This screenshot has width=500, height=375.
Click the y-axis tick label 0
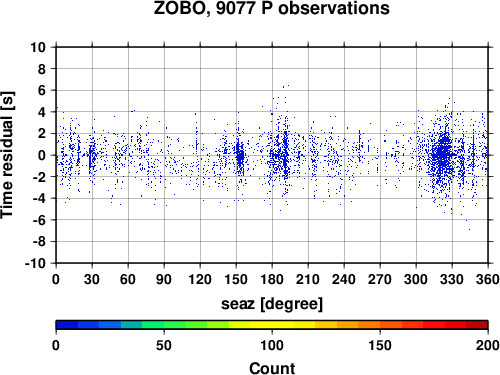tap(42, 155)
